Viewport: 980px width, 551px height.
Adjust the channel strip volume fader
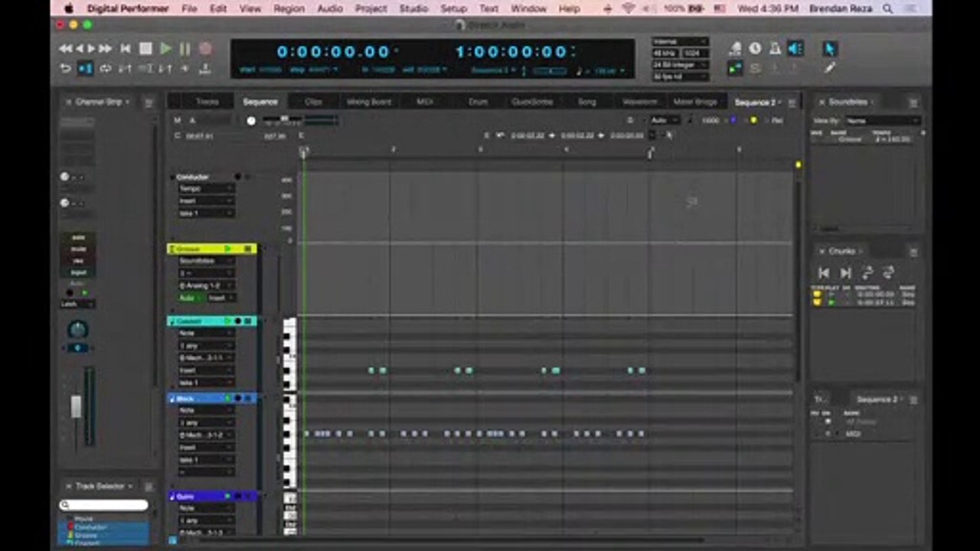(76, 406)
